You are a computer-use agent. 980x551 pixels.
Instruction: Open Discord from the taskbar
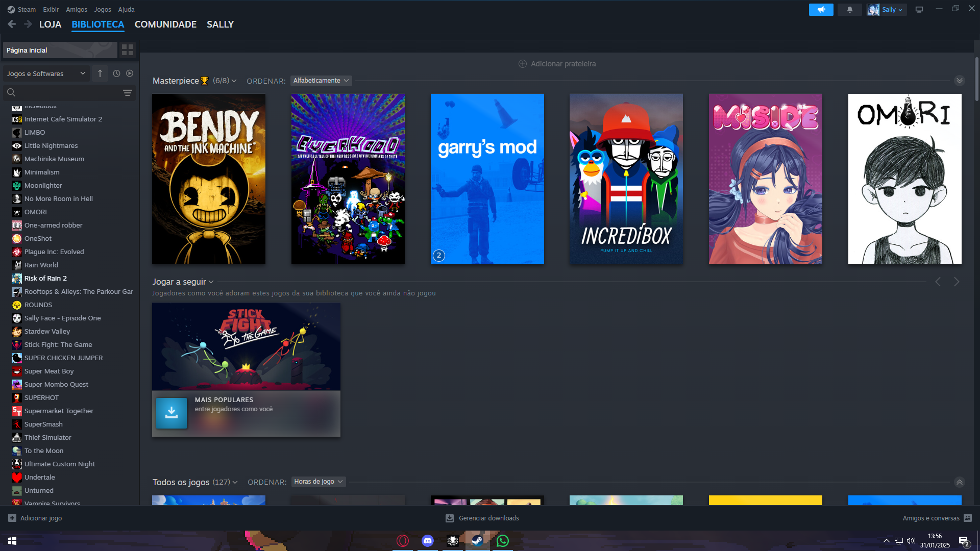pyautogui.click(x=427, y=541)
